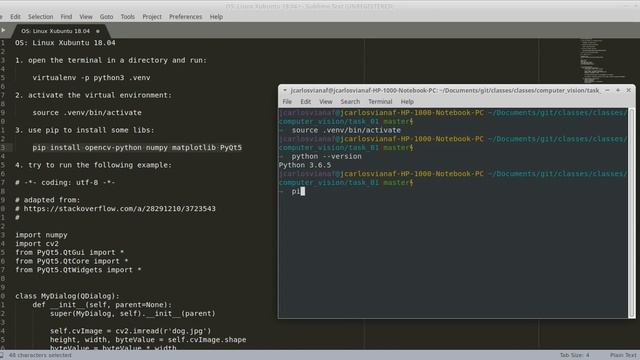This screenshot has height=360, width=640.
Task: Open the Find menu in Sublime Text
Action: [x=66, y=17]
